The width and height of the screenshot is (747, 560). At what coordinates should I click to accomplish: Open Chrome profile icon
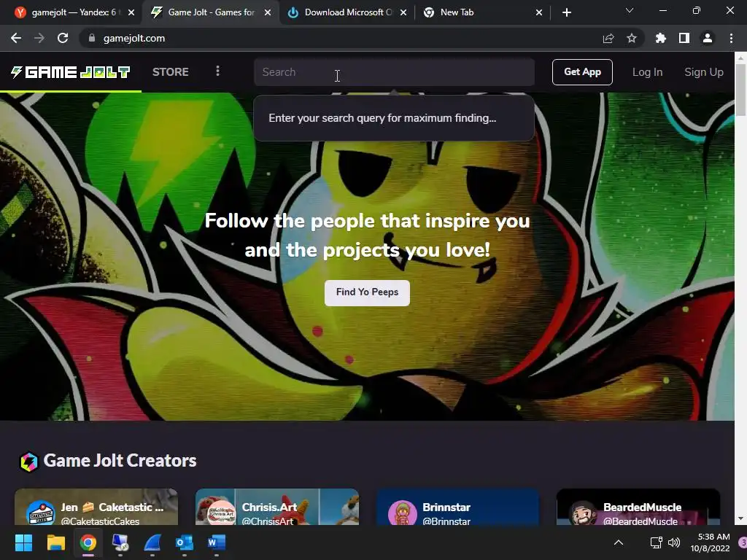pyautogui.click(x=708, y=38)
